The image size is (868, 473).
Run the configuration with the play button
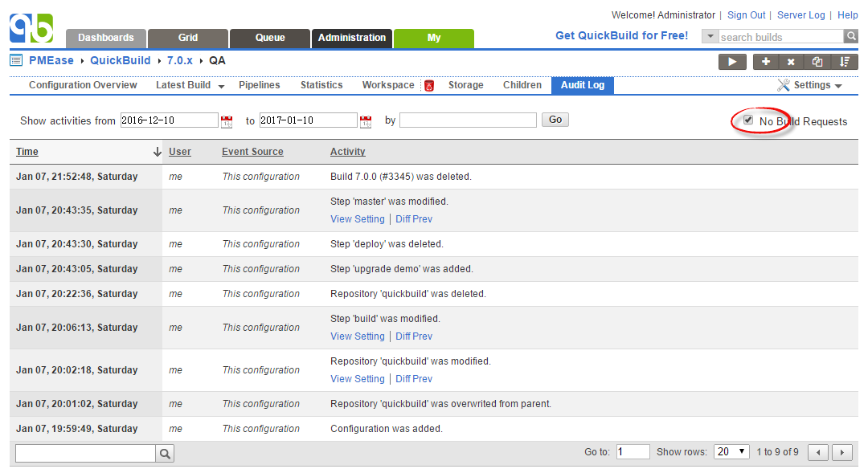(732, 62)
